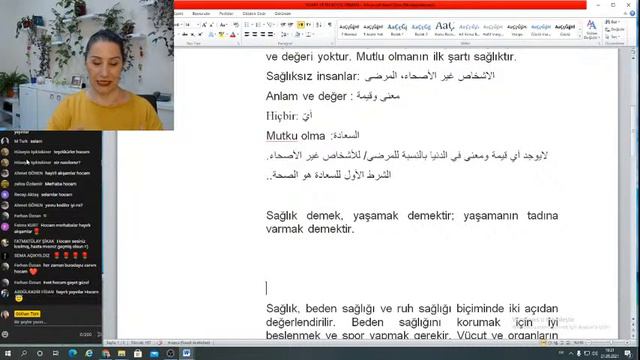Justify the paragraph text
The image size is (640, 360).
click(x=270, y=34)
